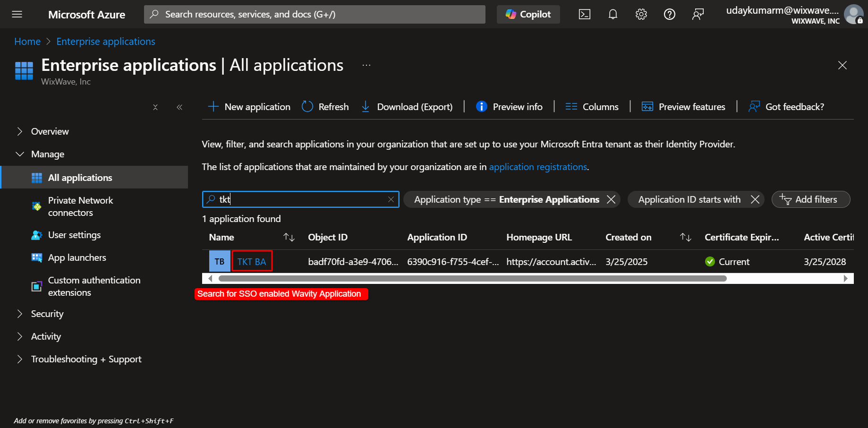Open the hamburger portal menu

(17, 14)
